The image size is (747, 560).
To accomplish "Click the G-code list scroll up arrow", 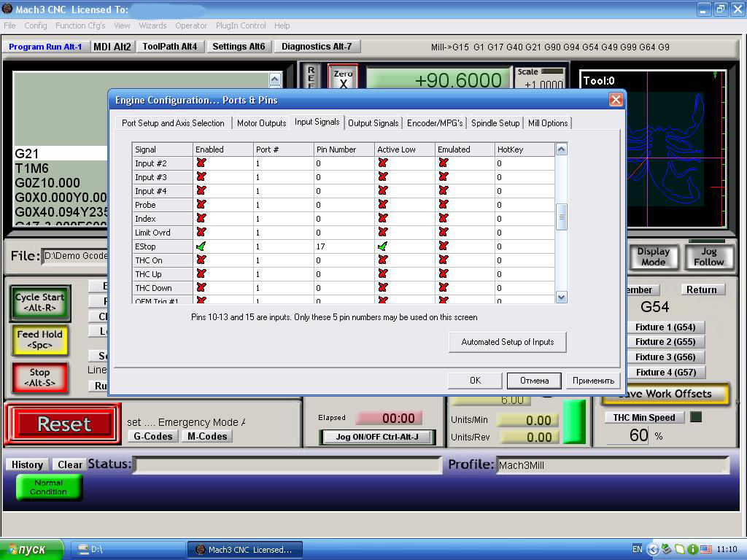I will point(275,79).
